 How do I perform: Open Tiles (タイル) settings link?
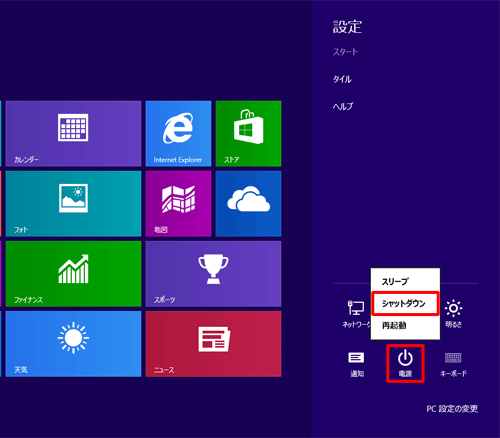click(x=342, y=79)
